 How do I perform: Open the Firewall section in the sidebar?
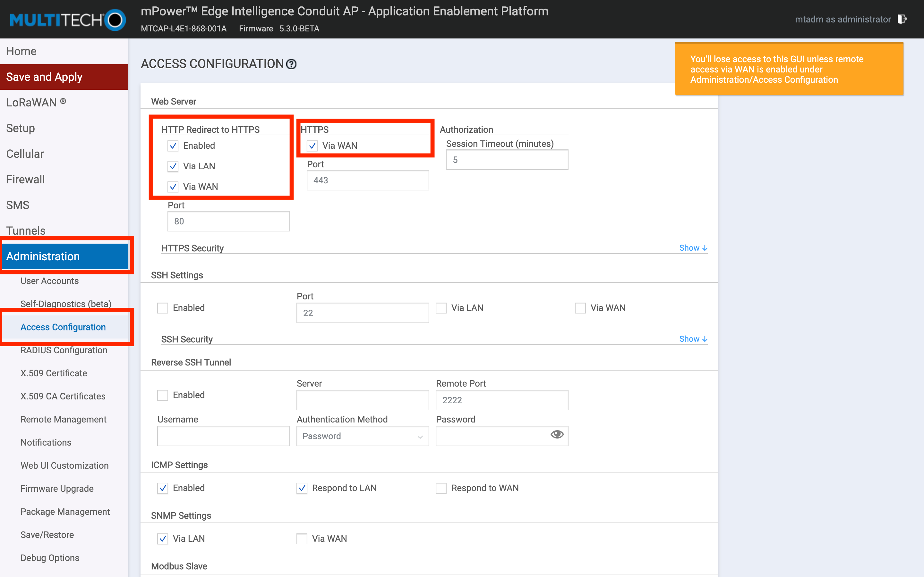25,180
